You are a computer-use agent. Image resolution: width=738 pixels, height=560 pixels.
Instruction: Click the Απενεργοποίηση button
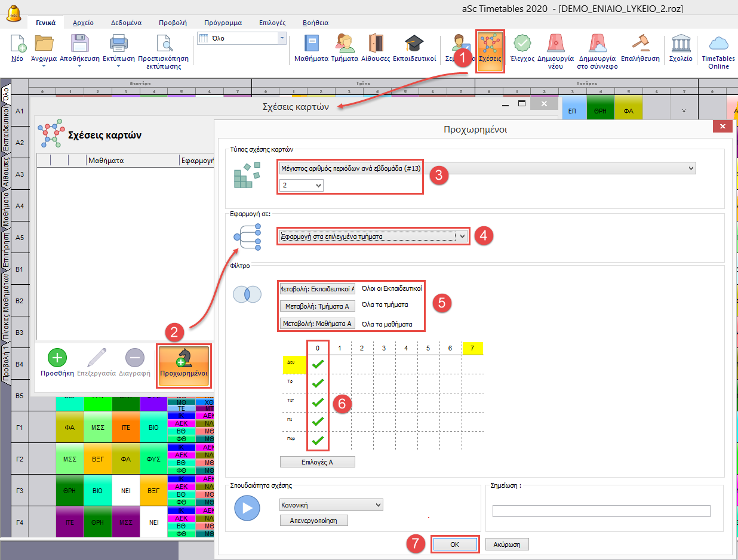coord(314,521)
